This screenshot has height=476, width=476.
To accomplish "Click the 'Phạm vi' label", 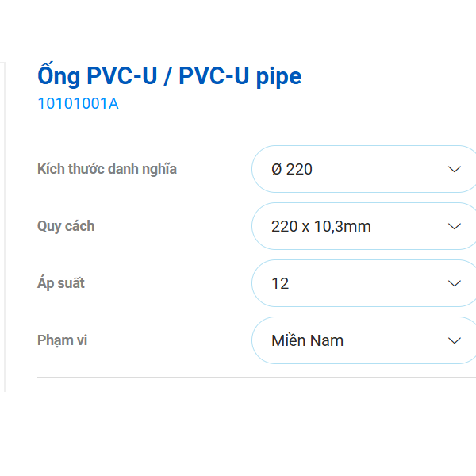I will (x=62, y=340).
